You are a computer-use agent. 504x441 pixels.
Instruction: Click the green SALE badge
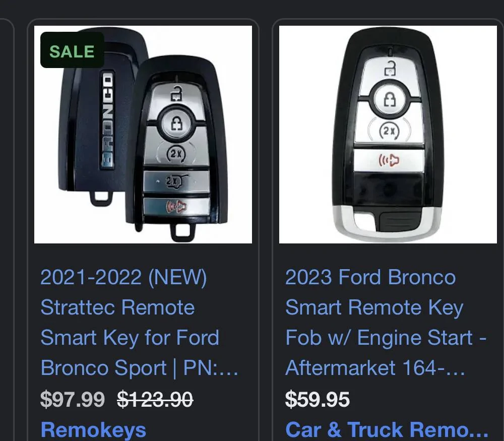[72, 50]
